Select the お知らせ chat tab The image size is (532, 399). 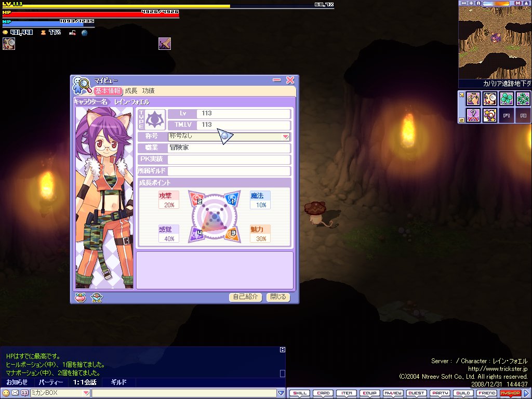17,382
